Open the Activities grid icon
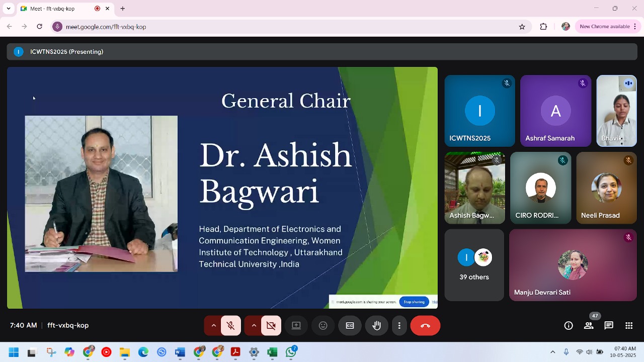This screenshot has height=362, width=644. 629,326
